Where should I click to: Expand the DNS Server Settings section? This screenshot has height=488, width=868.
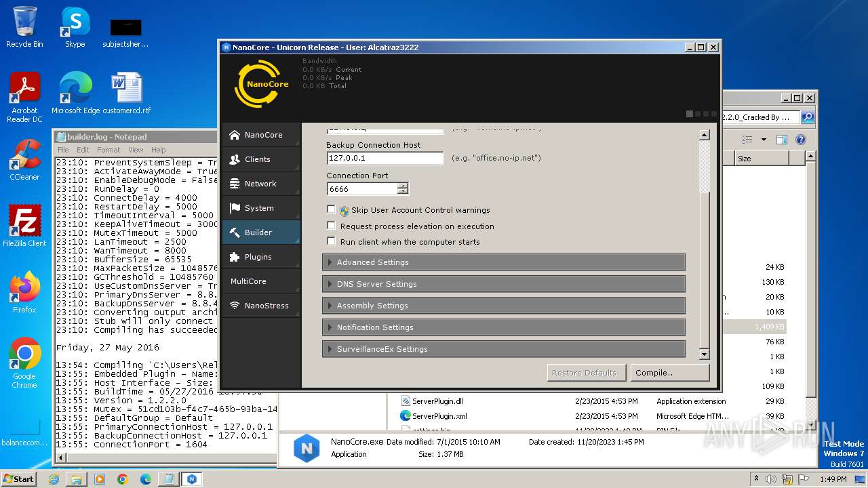(504, 284)
